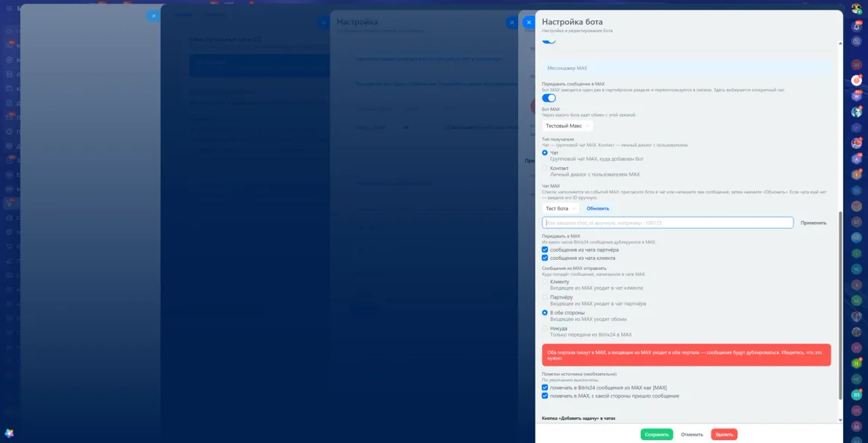Screen dimensions: 868x443
Task: Click the «Мессенджер MAX» section header
Action: [687, 68]
